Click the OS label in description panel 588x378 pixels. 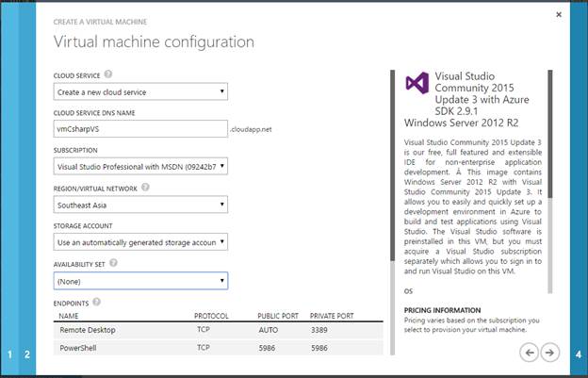(x=408, y=291)
